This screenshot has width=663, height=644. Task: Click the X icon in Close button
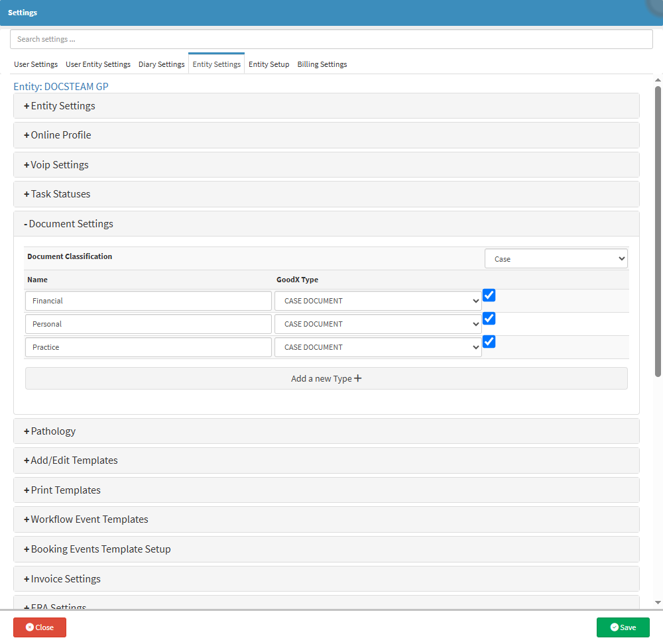[30, 627]
